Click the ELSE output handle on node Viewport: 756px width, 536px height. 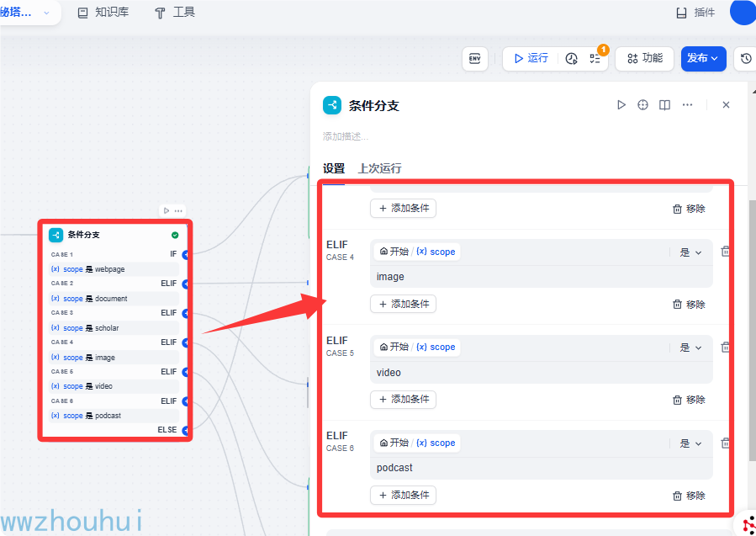click(185, 430)
